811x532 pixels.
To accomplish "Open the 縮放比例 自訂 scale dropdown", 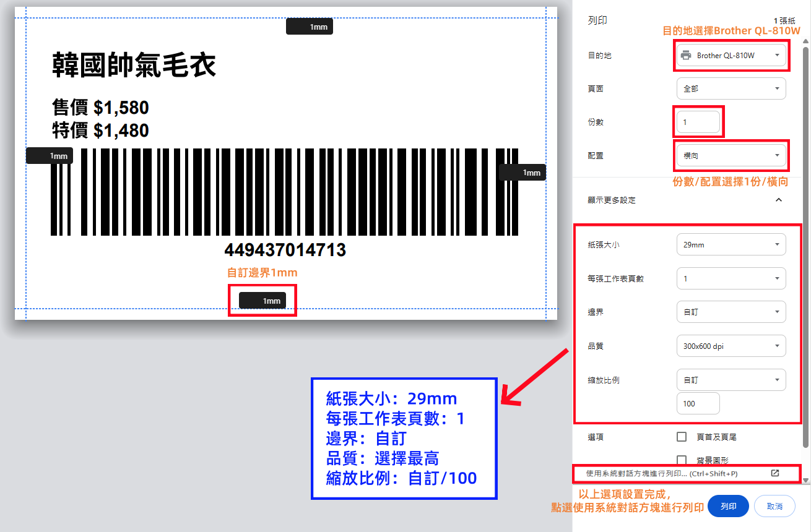I will pyautogui.click(x=731, y=380).
